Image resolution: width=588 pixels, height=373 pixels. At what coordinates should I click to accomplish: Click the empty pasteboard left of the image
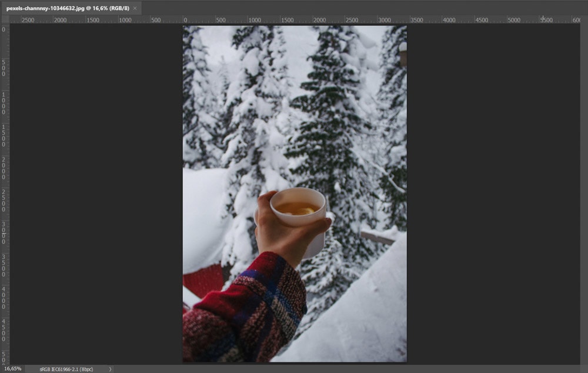pos(94,194)
